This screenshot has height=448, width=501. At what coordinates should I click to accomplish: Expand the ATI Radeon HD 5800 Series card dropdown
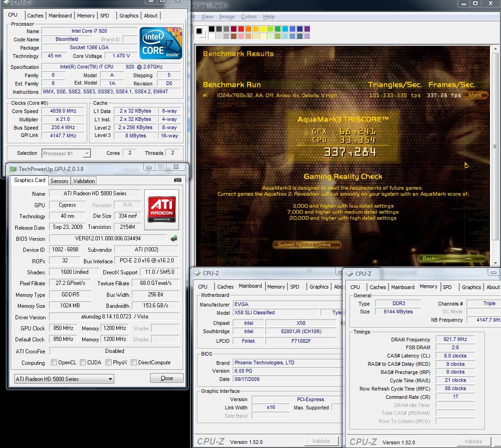64,379
